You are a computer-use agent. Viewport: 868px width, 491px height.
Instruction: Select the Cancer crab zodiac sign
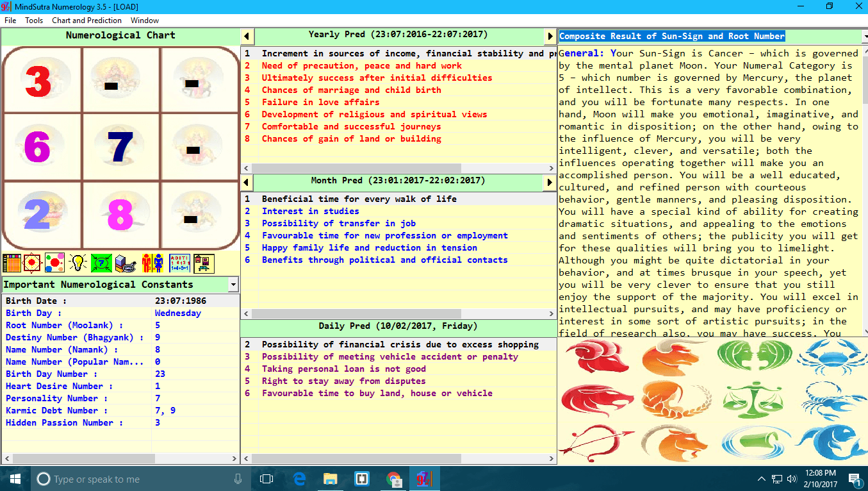(831, 358)
